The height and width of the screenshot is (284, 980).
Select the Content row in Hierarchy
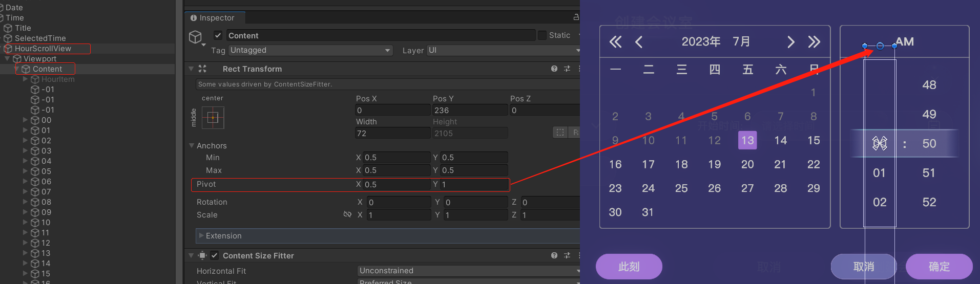point(88,69)
